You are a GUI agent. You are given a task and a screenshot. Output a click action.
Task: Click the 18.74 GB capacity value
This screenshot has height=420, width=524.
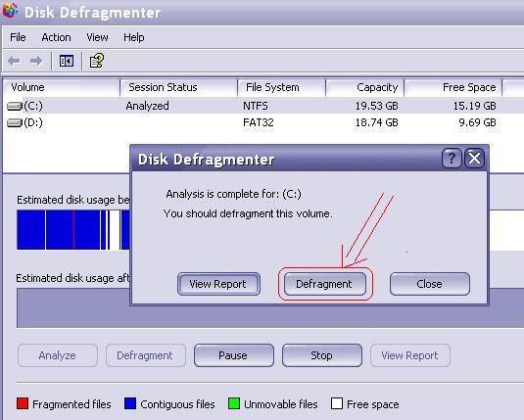[377, 123]
